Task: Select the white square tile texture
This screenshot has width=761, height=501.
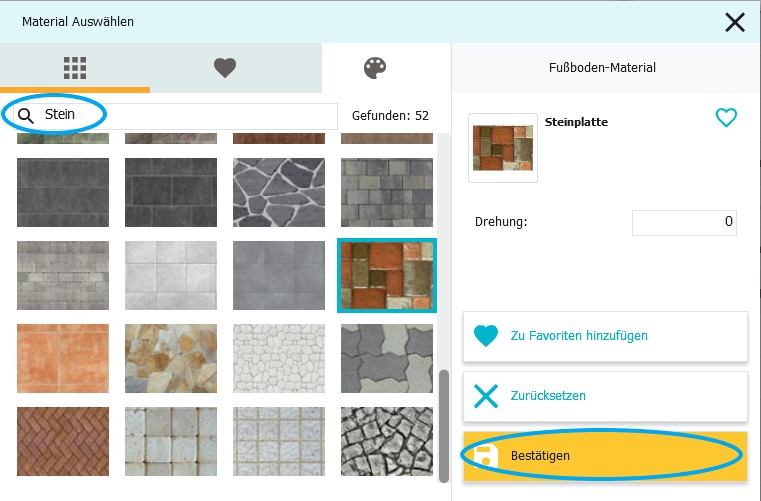Action: (171, 275)
